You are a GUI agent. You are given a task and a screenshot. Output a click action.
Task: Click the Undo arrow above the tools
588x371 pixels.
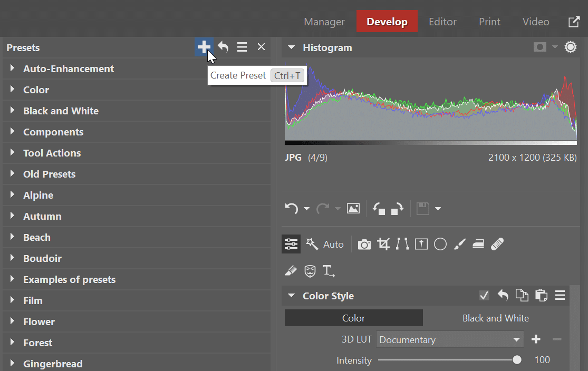tap(292, 208)
